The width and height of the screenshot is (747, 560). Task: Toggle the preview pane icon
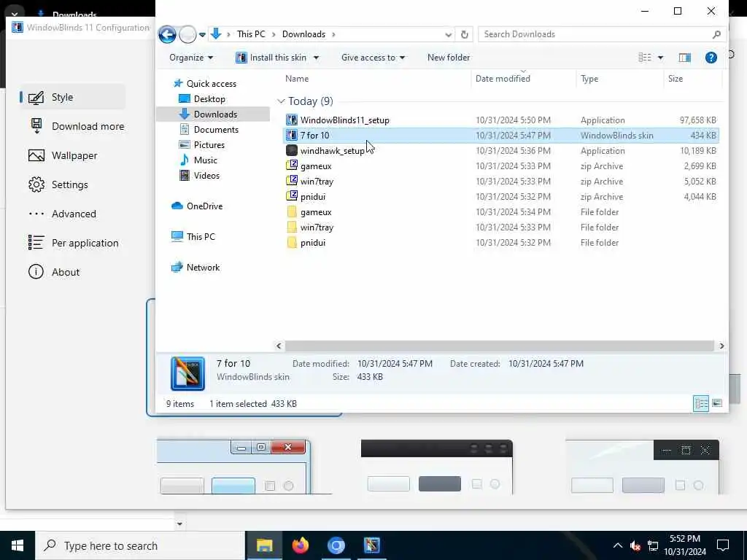coord(684,58)
